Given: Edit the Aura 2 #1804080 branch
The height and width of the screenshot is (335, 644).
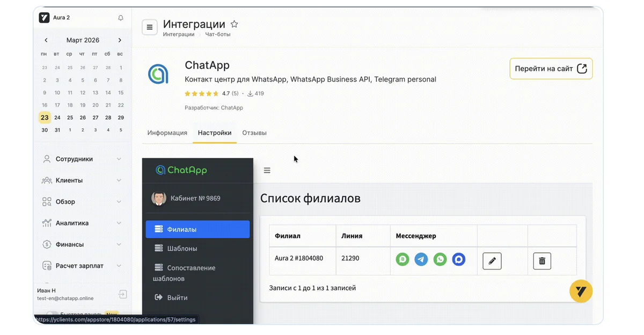Looking at the screenshot, I should coord(492,261).
